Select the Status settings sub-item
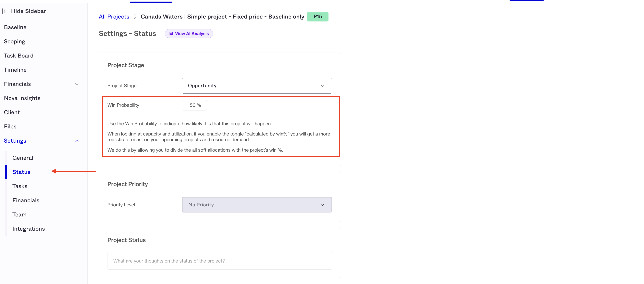Viewport: 644px width, 284px height. (x=21, y=172)
